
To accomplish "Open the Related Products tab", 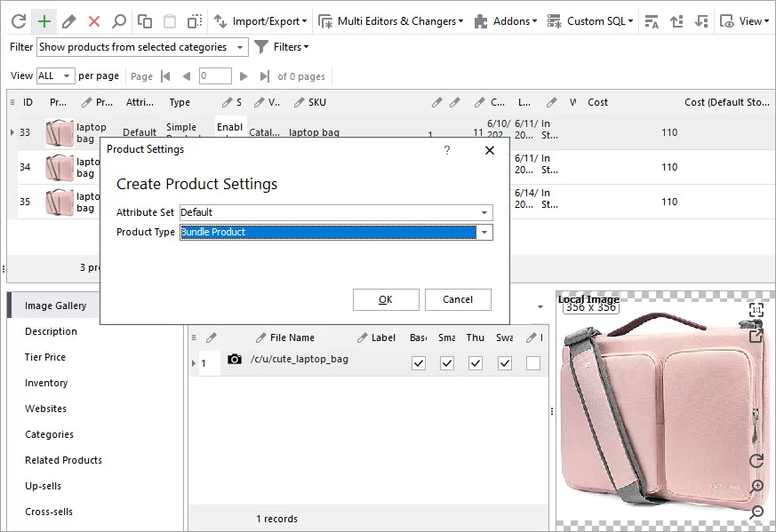I will pos(63,460).
